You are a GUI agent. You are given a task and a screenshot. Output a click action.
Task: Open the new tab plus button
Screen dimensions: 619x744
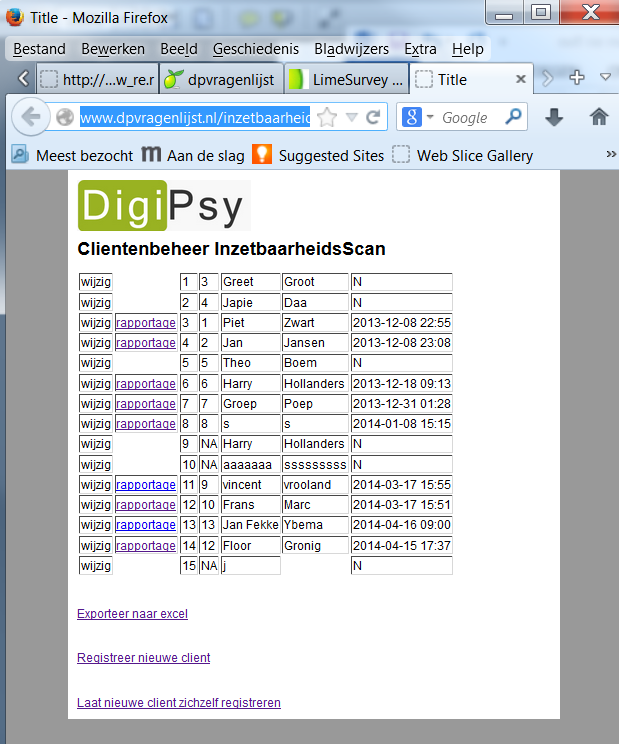click(577, 78)
